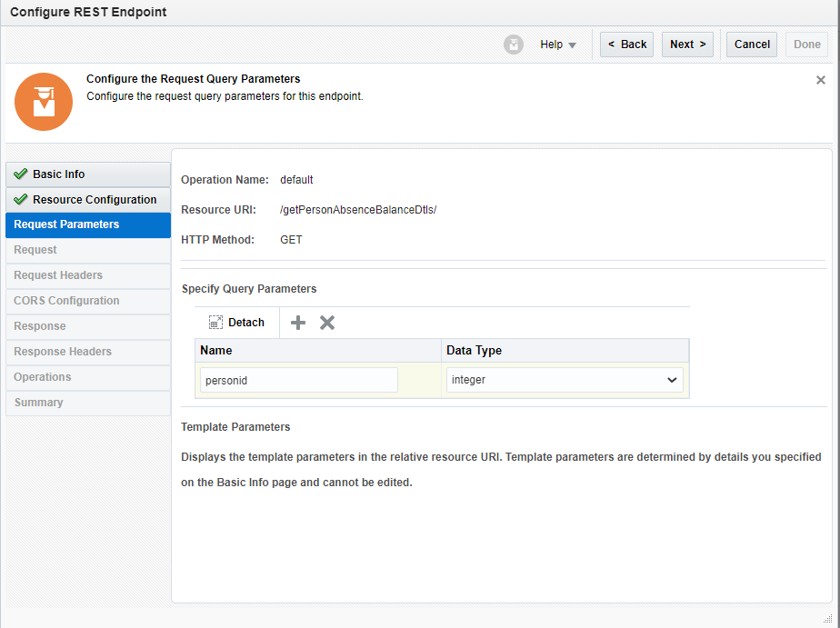The width and height of the screenshot is (840, 628).
Task: Select the CORS Configuration step
Action: (65, 301)
